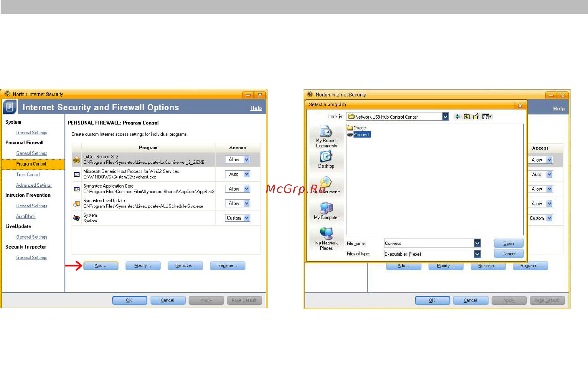Open access dropdown for Symantec Application Core

(x=247, y=189)
